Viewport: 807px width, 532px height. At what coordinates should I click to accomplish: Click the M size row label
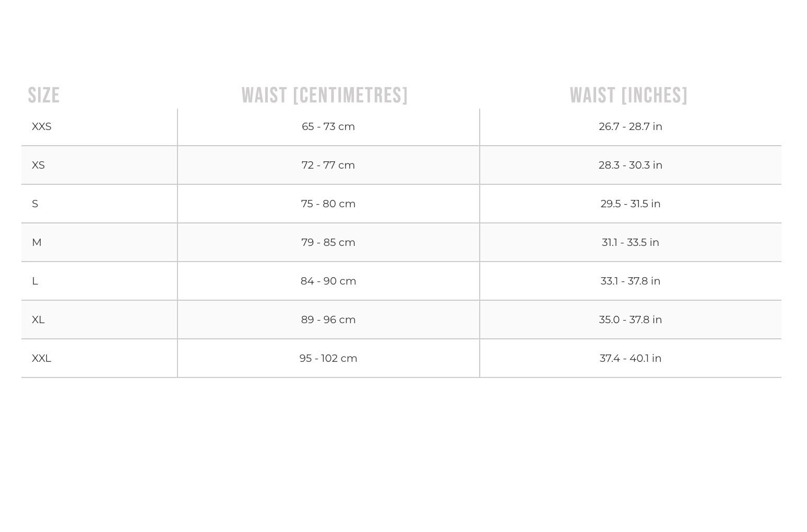[x=37, y=243]
